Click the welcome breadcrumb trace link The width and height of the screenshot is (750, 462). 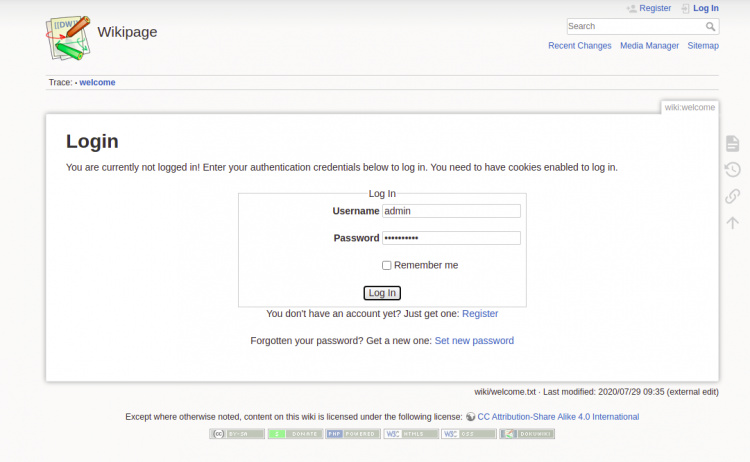pyautogui.click(x=97, y=83)
